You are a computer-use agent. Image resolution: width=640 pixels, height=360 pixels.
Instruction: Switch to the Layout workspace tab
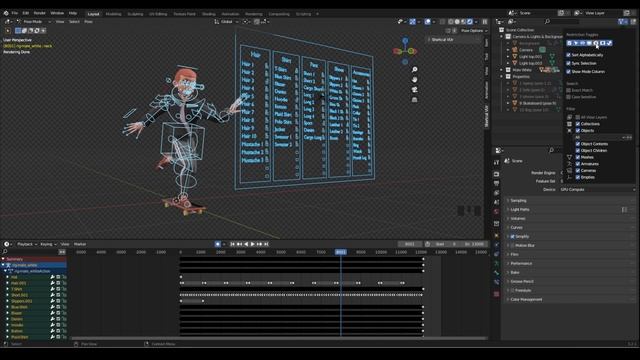click(93, 14)
